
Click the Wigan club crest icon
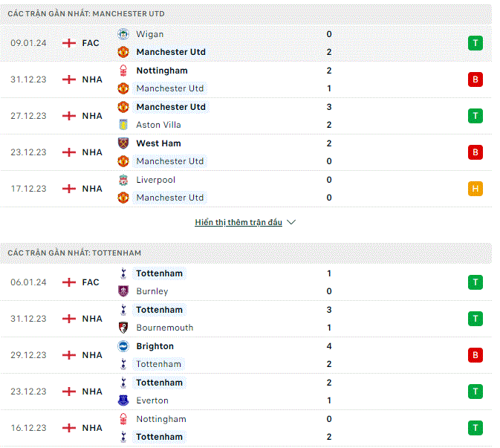point(123,34)
